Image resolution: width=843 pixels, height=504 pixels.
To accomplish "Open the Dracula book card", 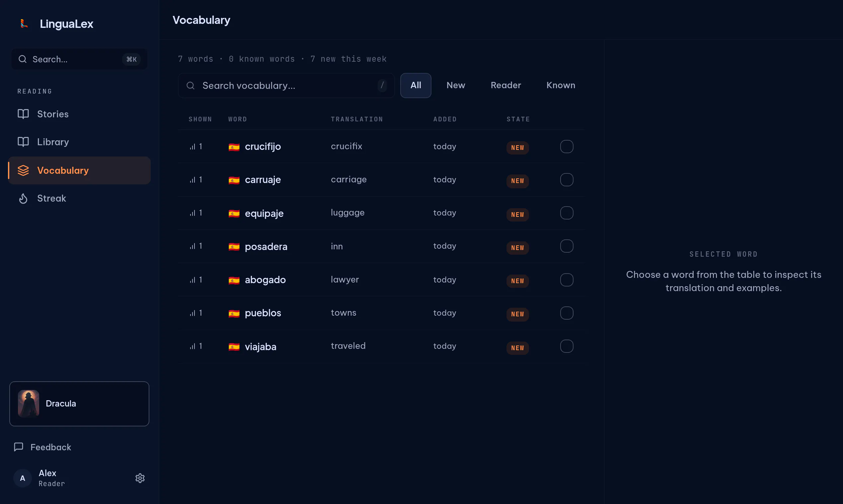I will [x=79, y=404].
